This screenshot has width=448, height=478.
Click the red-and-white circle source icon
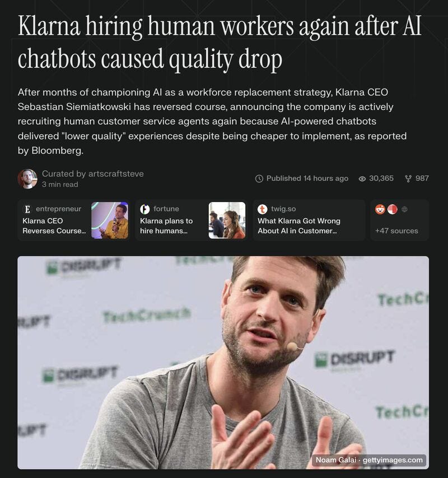coord(392,209)
